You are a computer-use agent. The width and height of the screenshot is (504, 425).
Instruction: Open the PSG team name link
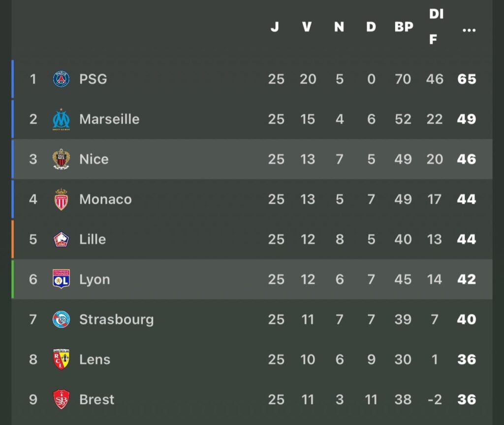click(x=93, y=79)
